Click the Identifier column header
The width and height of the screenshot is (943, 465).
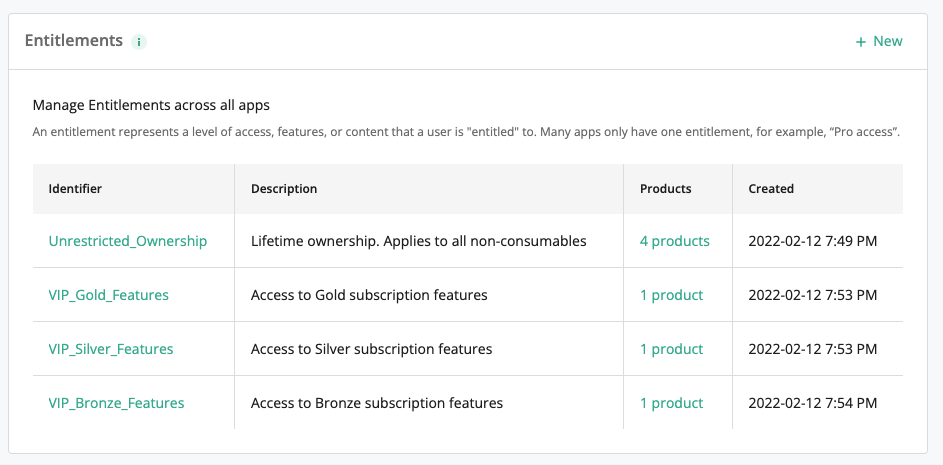tap(75, 188)
